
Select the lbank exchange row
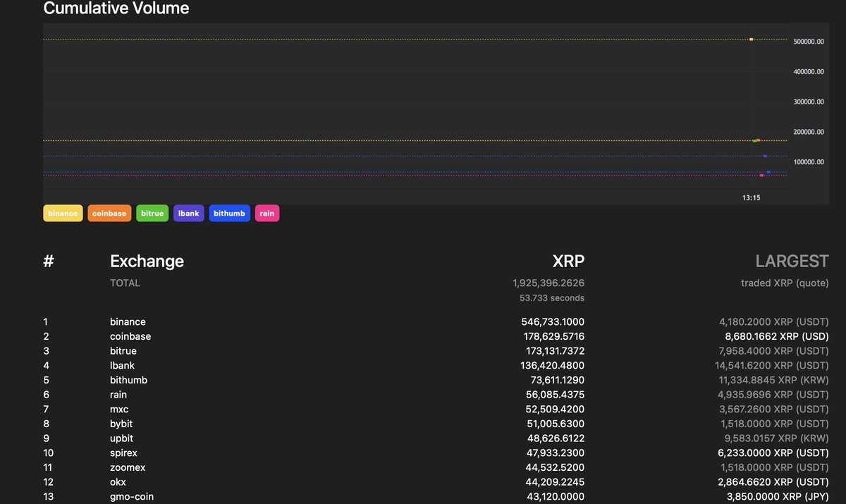tap(436, 365)
